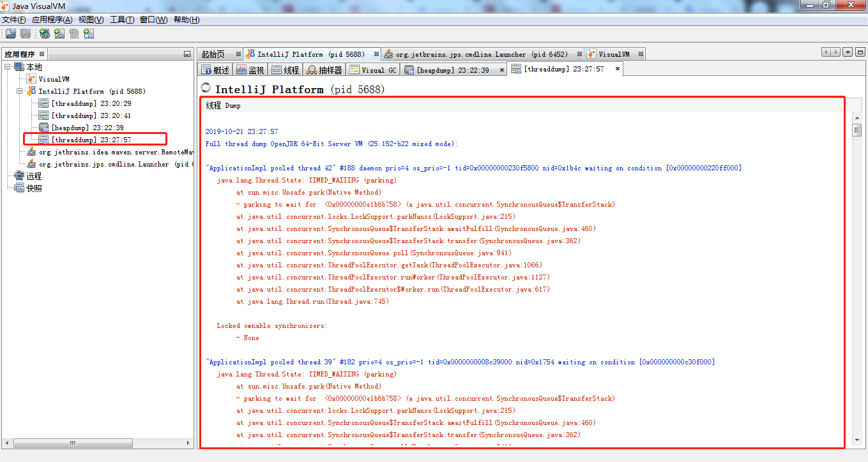Maximize the editor area with the window button
Viewport: 868px width, 462px height.
pos(860,52)
